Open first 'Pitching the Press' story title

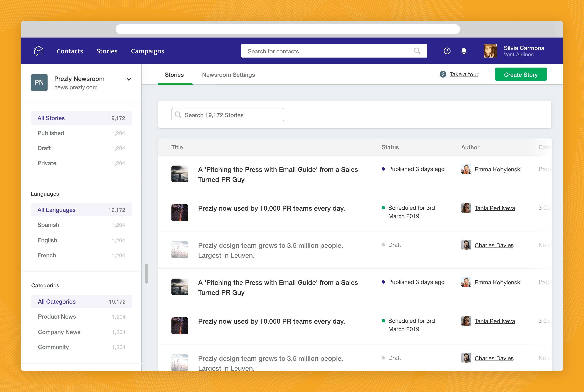[x=278, y=175]
